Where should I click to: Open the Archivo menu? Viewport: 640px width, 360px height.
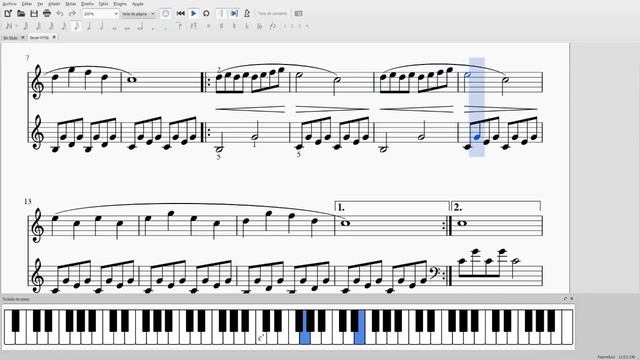tap(10, 4)
